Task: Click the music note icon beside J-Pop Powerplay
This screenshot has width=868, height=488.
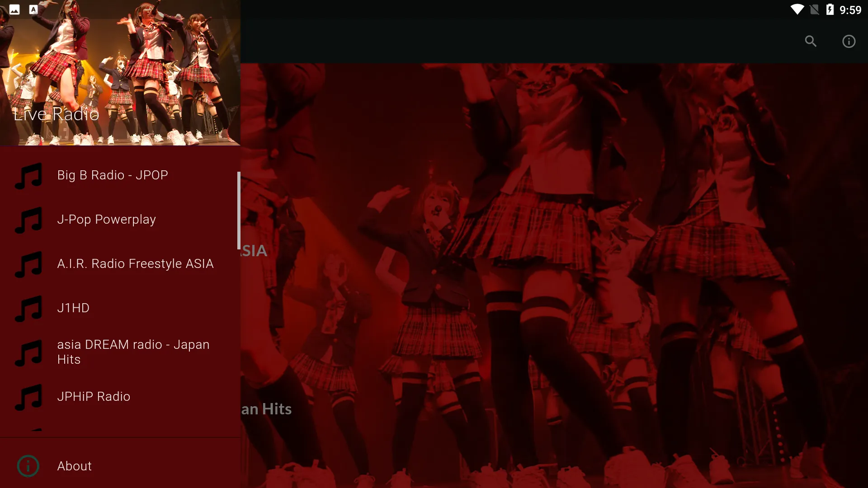Action: click(x=28, y=220)
